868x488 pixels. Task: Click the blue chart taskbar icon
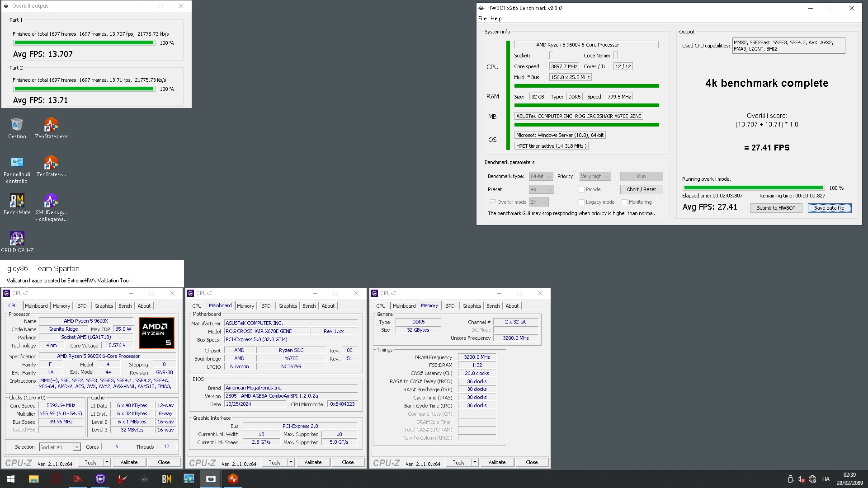(189, 479)
